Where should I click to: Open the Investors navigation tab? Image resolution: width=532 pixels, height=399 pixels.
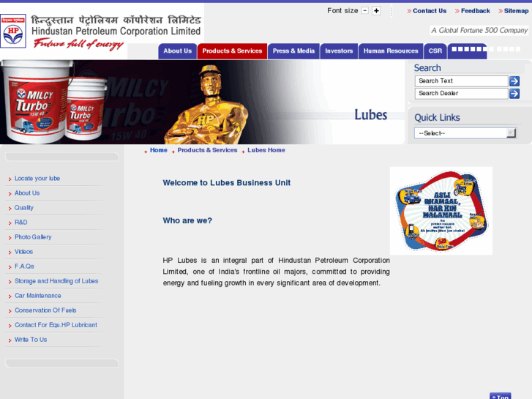[x=339, y=51]
